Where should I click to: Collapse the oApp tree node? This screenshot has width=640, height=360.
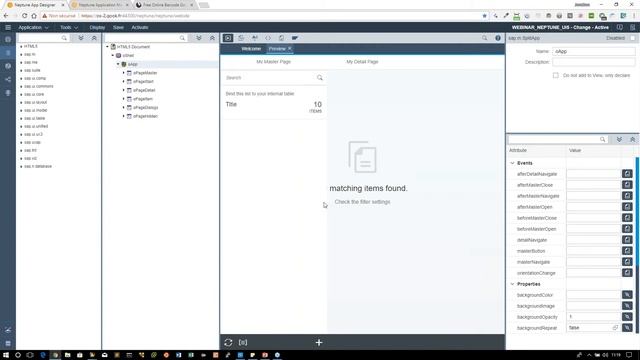pyautogui.click(x=118, y=64)
